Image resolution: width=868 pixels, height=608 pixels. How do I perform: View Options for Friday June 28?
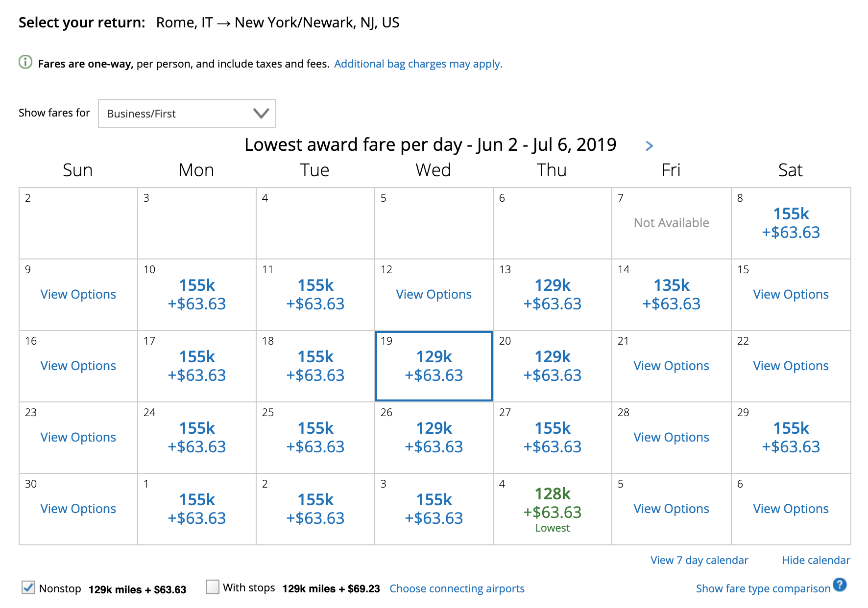pos(671,437)
